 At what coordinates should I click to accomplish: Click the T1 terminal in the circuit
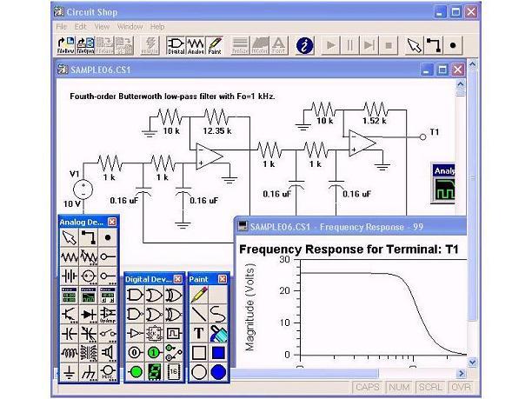422,137
